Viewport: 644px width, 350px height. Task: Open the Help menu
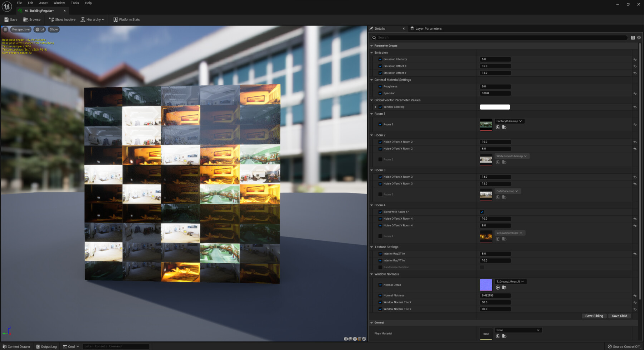pyautogui.click(x=88, y=3)
